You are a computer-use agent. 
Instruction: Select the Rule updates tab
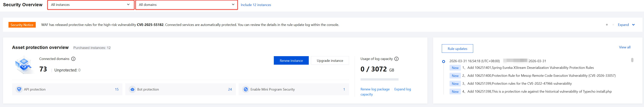(x=457, y=49)
